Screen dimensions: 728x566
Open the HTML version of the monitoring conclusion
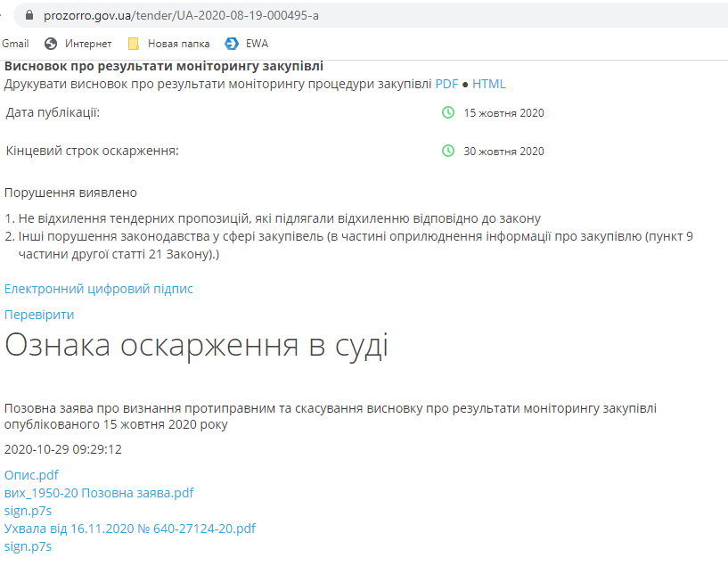click(x=488, y=84)
